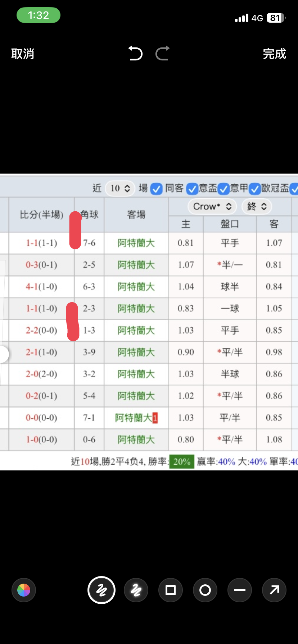The height and width of the screenshot is (644, 298).
Task: Choose the straight line tool
Action: coord(240,590)
